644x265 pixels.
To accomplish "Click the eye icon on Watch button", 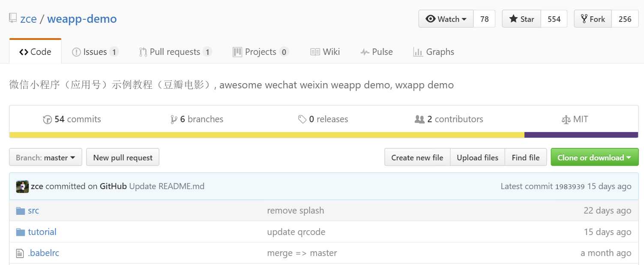I will (x=430, y=19).
